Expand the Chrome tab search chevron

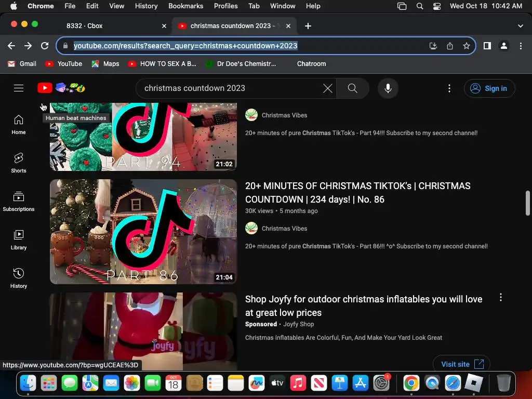point(521,26)
